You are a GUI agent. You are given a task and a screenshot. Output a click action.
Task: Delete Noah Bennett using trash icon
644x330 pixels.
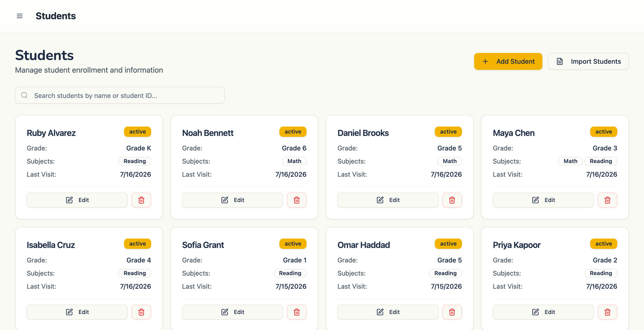(x=297, y=200)
